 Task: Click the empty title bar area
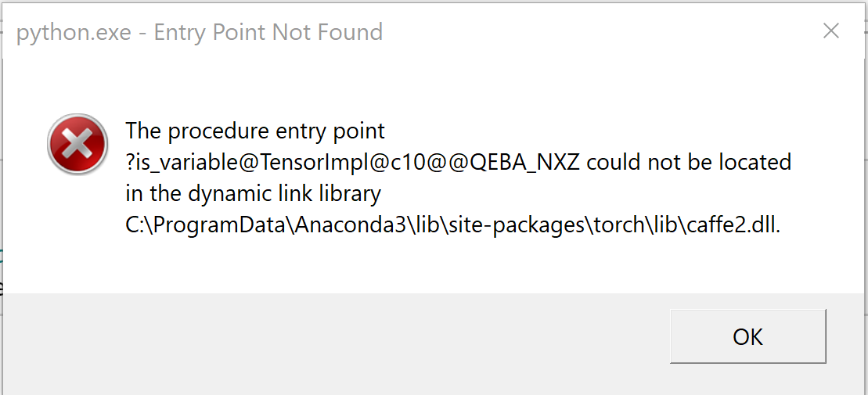click(595, 32)
